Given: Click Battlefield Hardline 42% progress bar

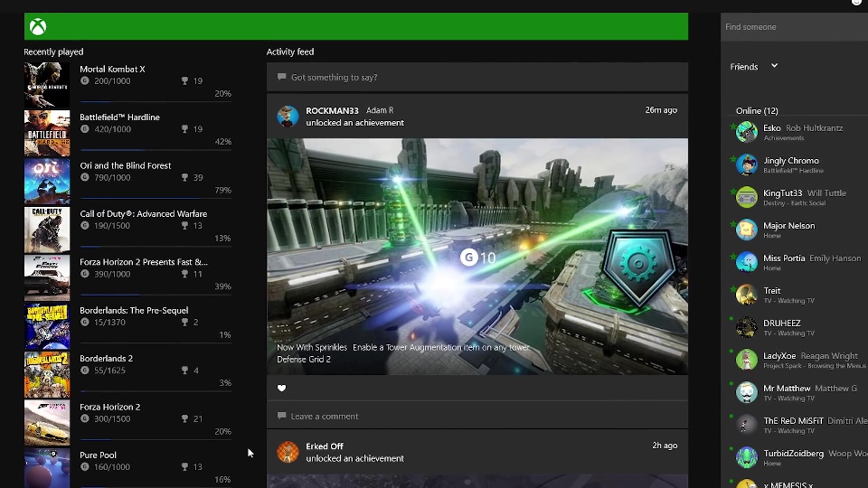Looking at the screenshot, I should (x=156, y=149).
